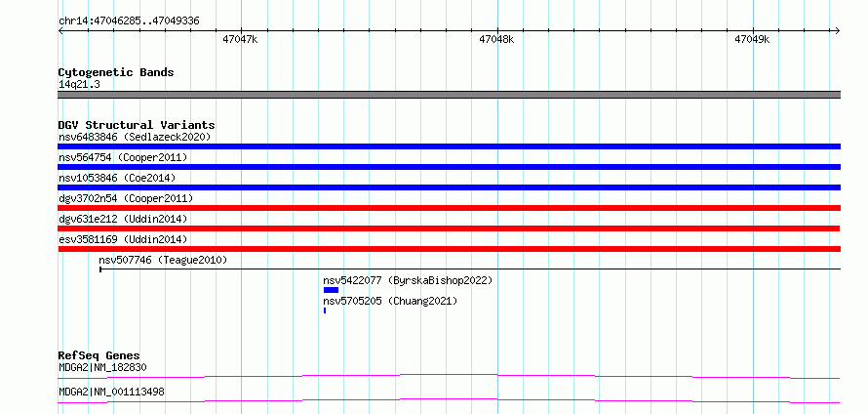Screen dimensions: 868x414
Task: Open nsv5422077 (ByrskaBishop2022) variant label
Action: coord(408,280)
